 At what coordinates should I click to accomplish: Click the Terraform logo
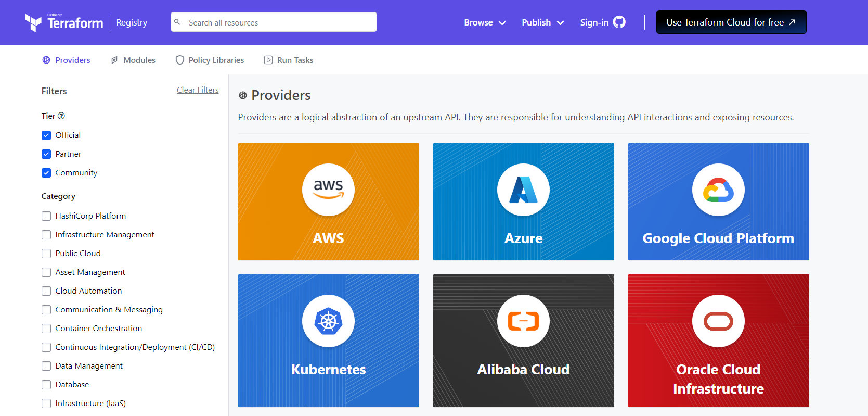(x=64, y=22)
